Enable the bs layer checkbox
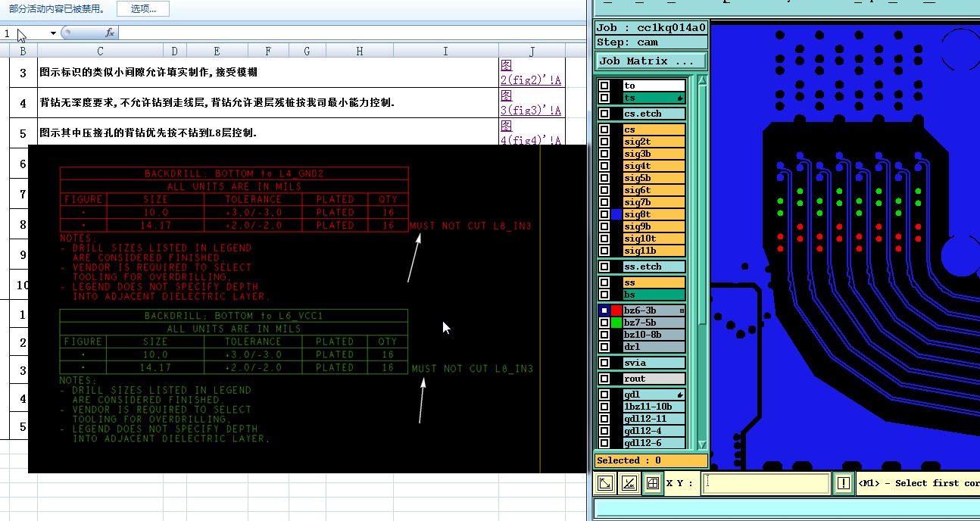This screenshot has width=980, height=521. pos(604,295)
